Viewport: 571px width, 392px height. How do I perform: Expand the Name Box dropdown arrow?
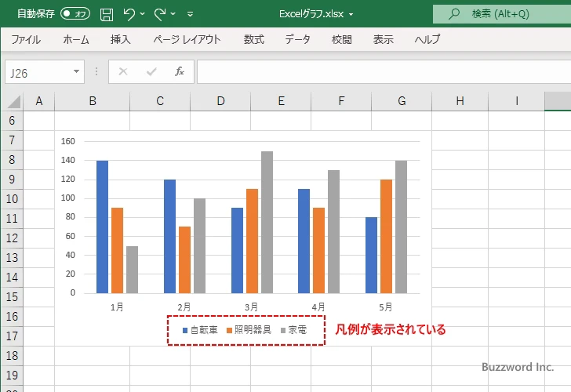(x=77, y=72)
